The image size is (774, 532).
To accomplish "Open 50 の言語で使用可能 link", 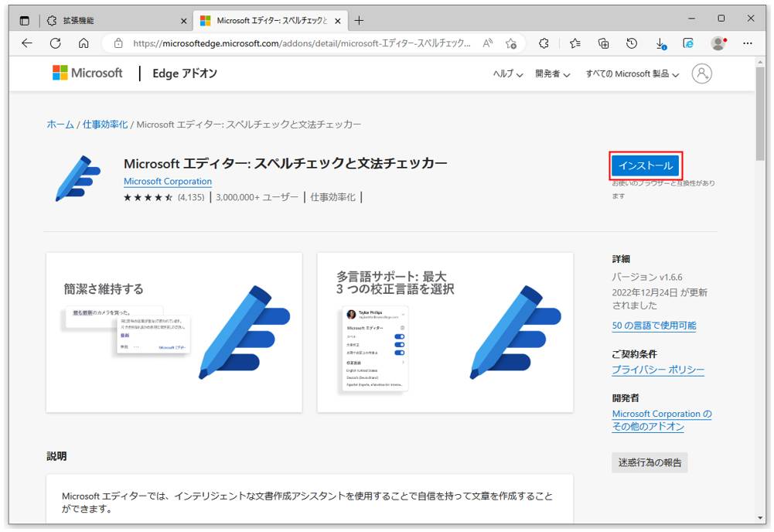I will pyautogui.click(x=654, y=326).
